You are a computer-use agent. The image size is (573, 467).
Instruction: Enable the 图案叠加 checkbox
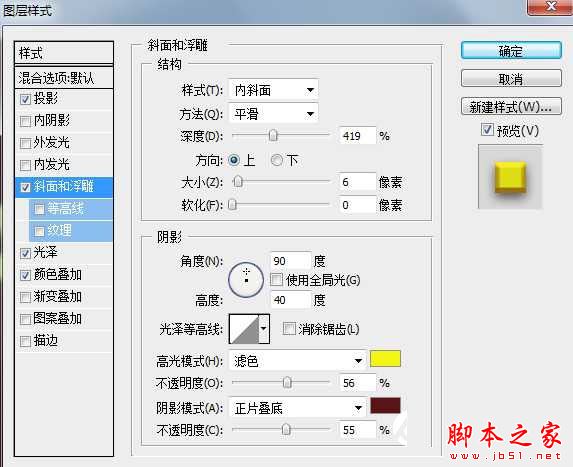[25, 319]
